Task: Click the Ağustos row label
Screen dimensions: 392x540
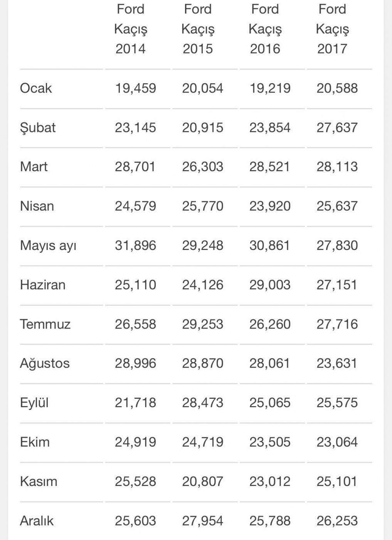Action: coord(45,364)
